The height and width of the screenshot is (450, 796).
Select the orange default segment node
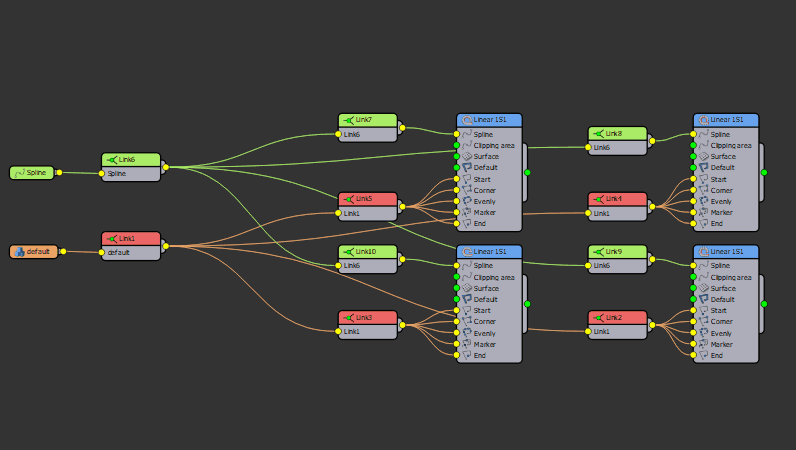(31, 251)
